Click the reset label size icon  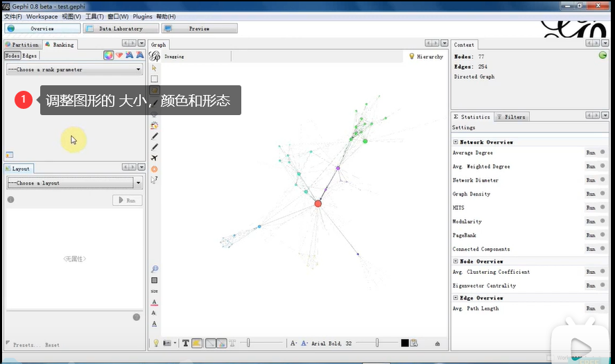[x=154, y=291]
